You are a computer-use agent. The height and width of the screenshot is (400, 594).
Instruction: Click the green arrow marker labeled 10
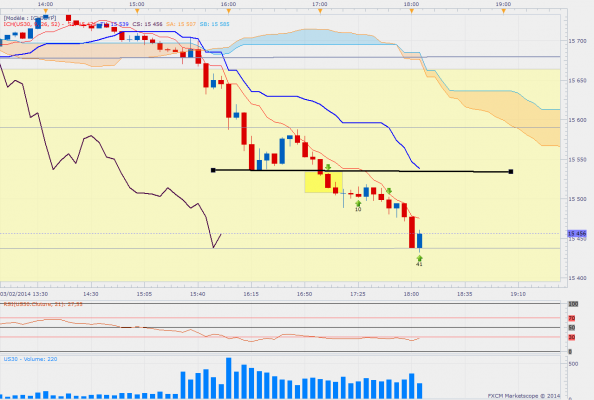coord(358,204)
